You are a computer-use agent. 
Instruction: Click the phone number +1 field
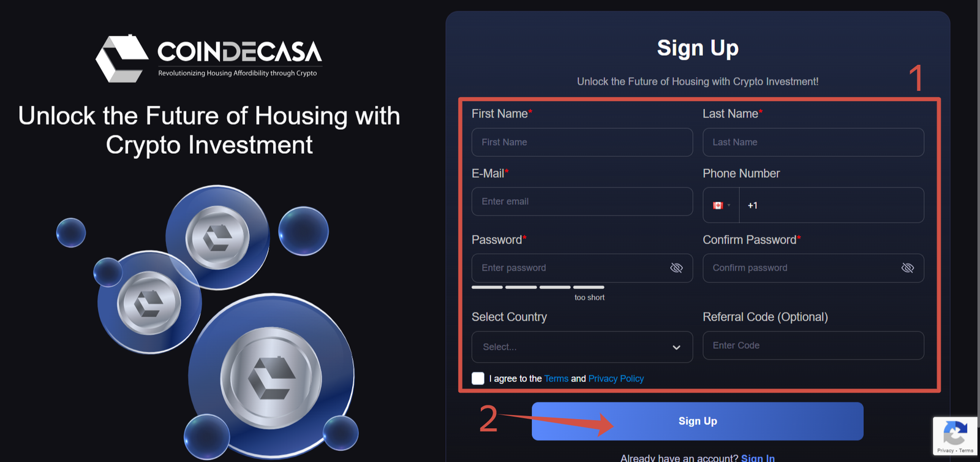(831, 205)
